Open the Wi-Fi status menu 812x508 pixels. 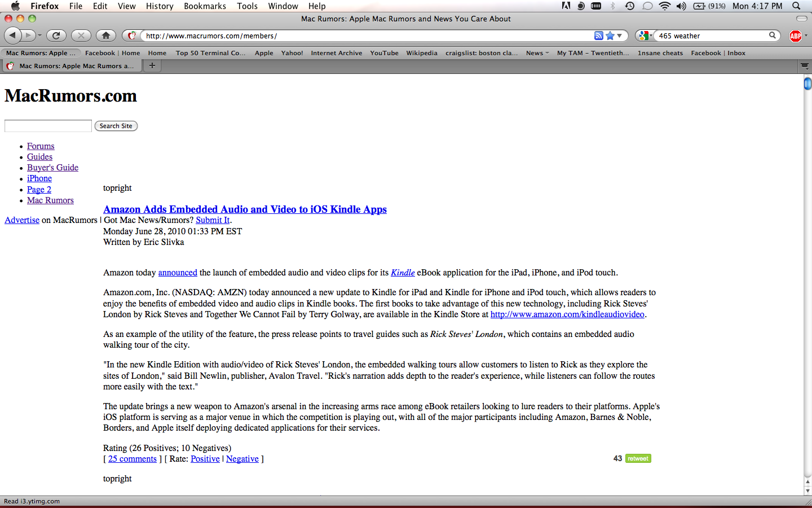pos(665,6)
